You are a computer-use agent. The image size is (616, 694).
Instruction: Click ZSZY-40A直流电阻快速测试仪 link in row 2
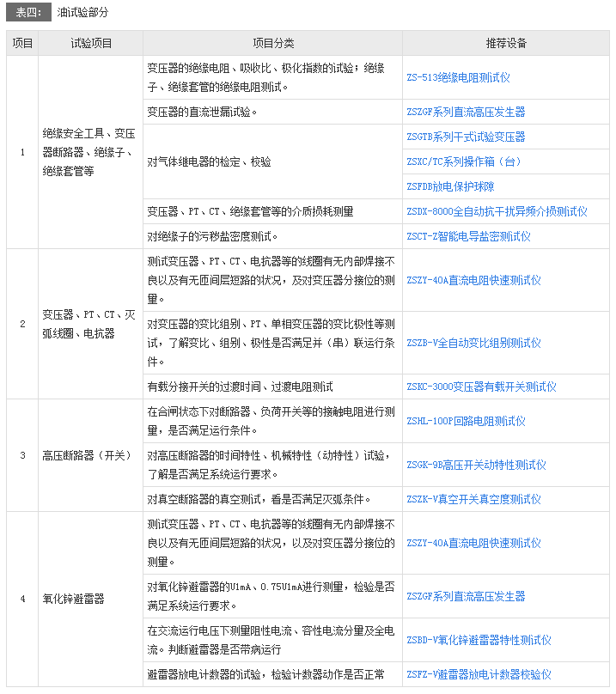point(473,280)
